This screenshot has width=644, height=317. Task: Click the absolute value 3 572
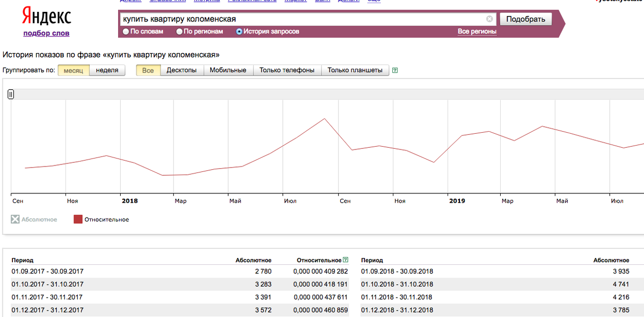(263, 310)
